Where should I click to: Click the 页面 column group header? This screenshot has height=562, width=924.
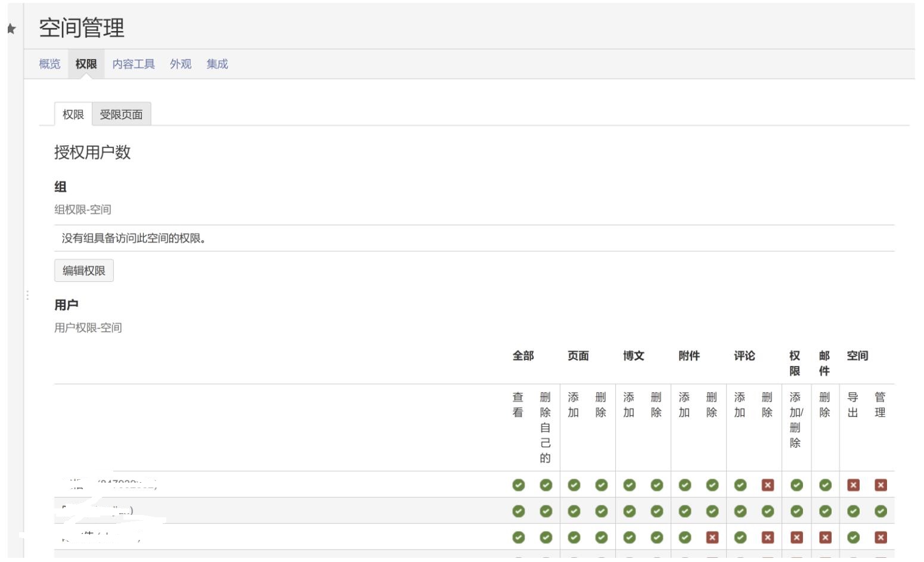coord(578,356)
